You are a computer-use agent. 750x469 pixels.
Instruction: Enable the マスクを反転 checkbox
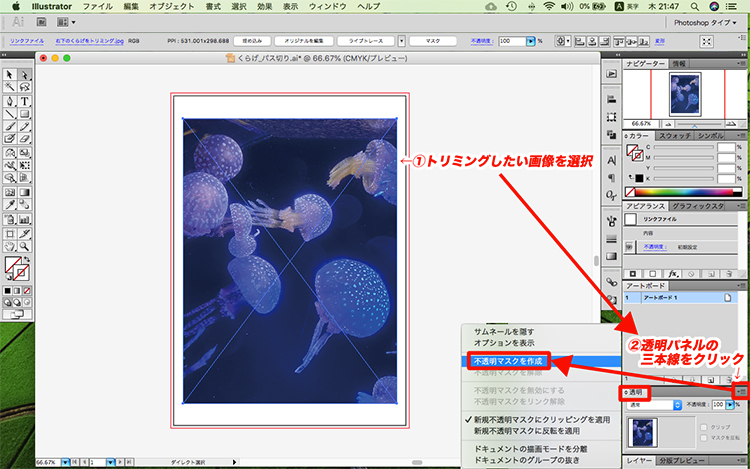point(704,437)
